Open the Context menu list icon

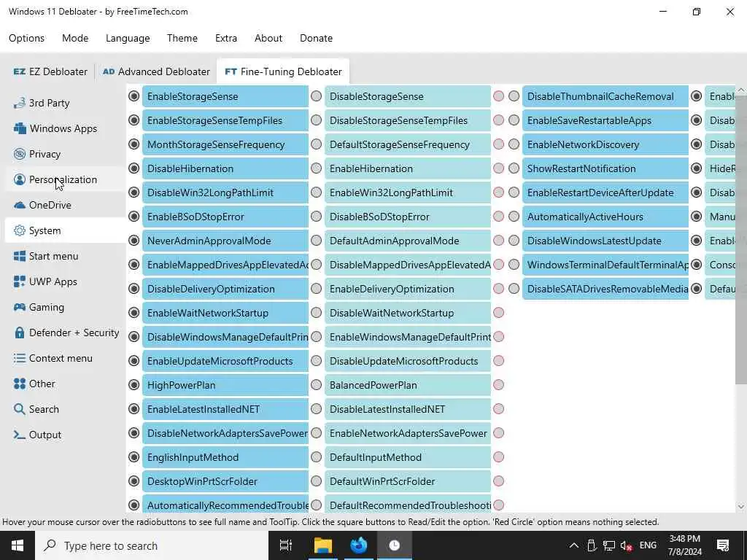coord(20,358)
